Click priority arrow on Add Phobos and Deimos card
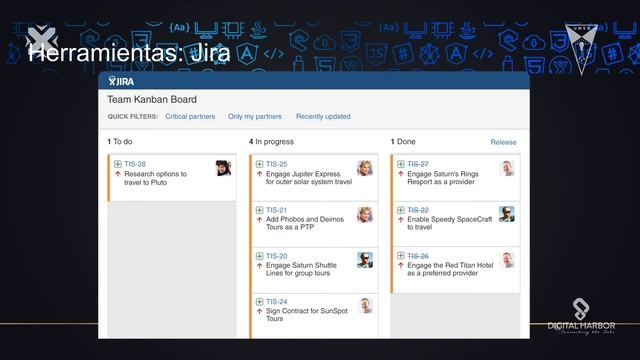Viewport: 640px width, 360px height. (259, 220)
